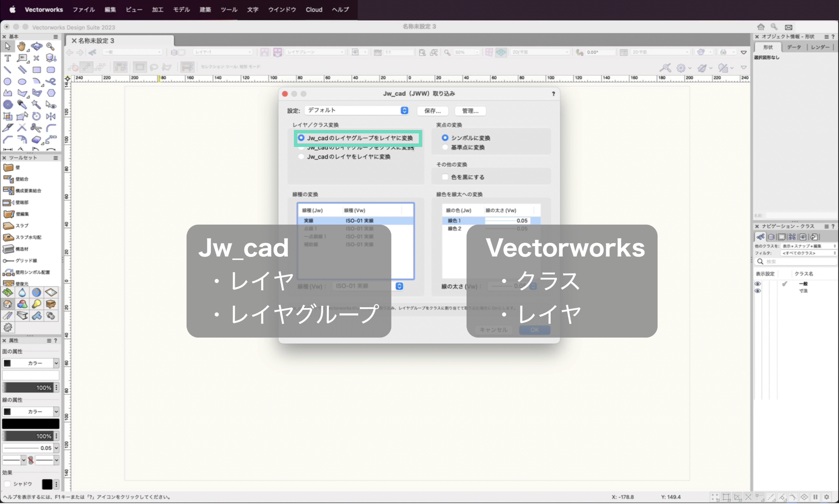
Task: Enable the シャドウ checkbox
Action: 7,484
